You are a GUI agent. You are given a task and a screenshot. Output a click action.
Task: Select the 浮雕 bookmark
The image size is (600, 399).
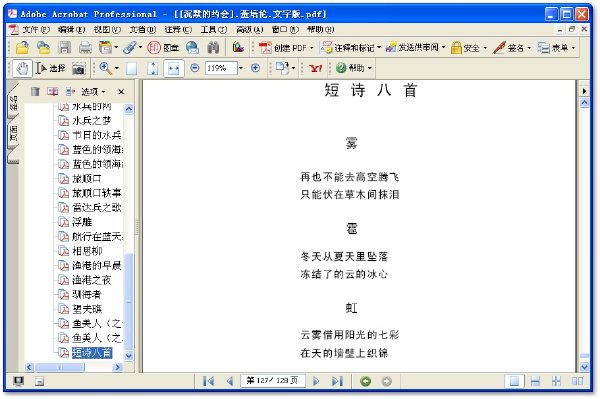(82, 222)
